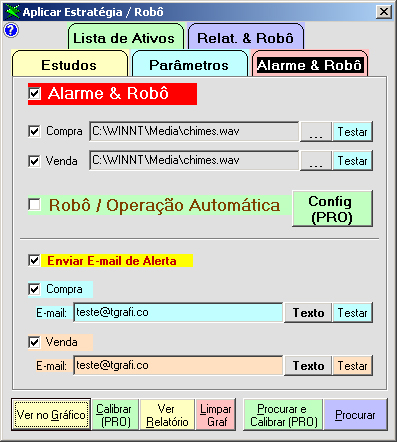Close the Aplicar Estratégia / Robô window

pos(384,12)
